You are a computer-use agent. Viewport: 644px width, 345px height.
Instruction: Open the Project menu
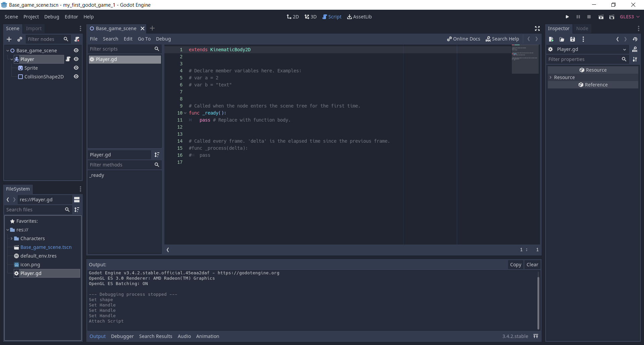click(31, 17)
